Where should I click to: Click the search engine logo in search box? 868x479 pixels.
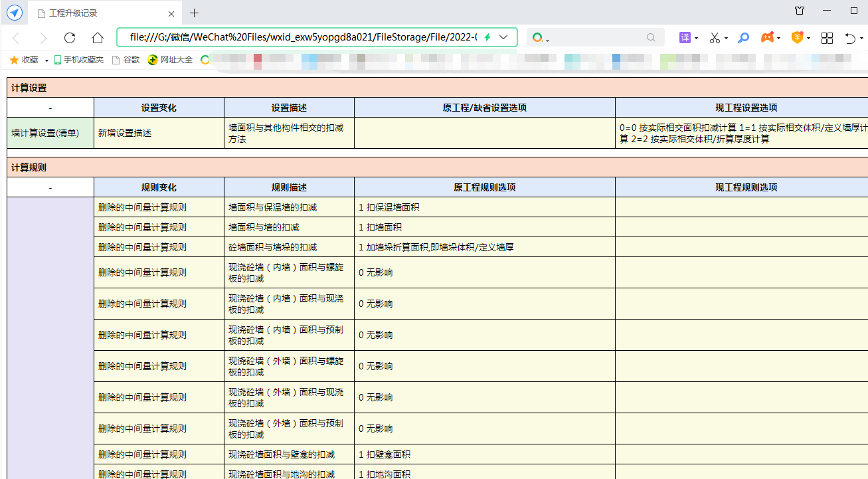coord(537,38)
